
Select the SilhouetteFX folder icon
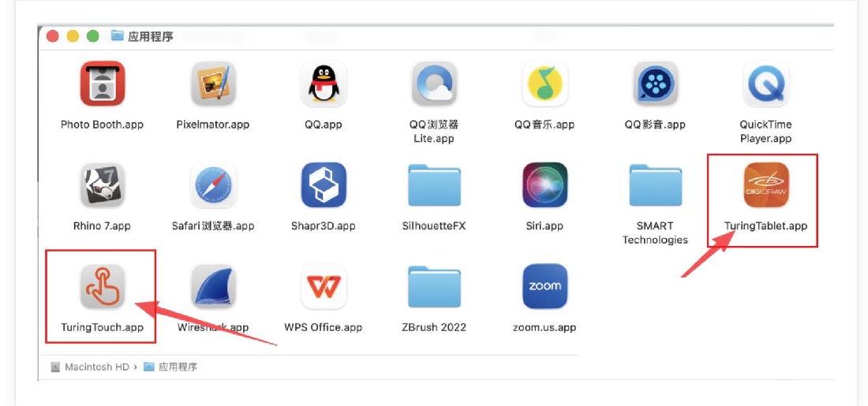pyautogui.click(x=435, y=185)
